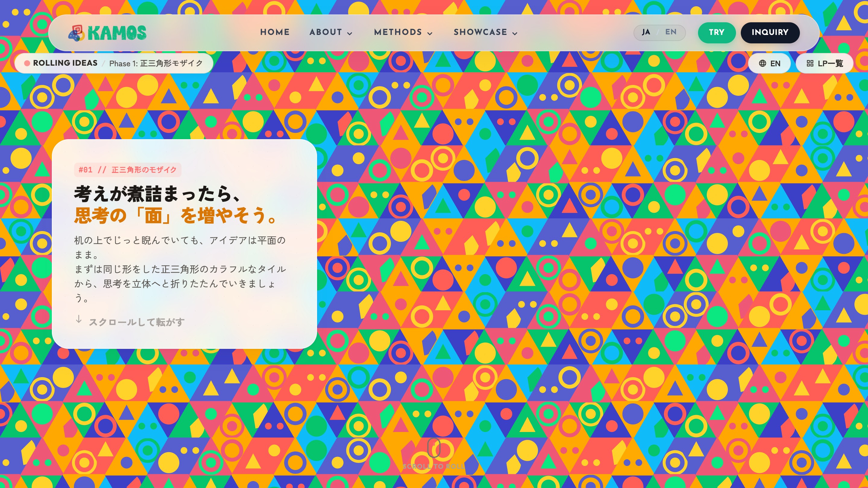The height and width of the screenshot is (488, 868).
Task: Click paragraph starting '机の上でじっと睨んでいても'
Action: pos(180,247)
